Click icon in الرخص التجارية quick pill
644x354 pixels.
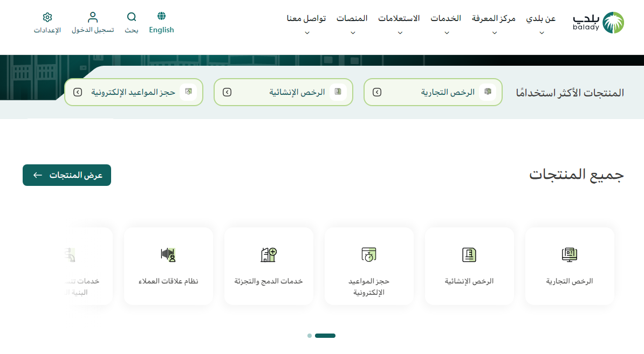pos(488,92)
